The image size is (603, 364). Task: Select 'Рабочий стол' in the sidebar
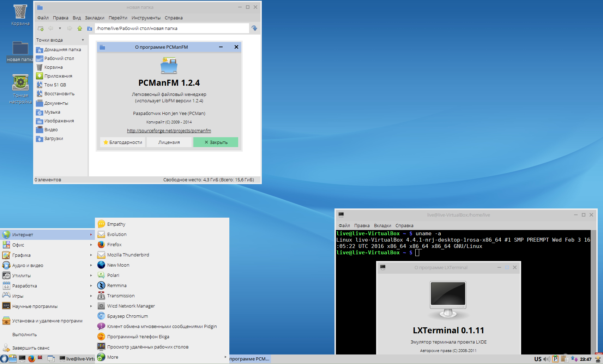click(x=61, y=59)
